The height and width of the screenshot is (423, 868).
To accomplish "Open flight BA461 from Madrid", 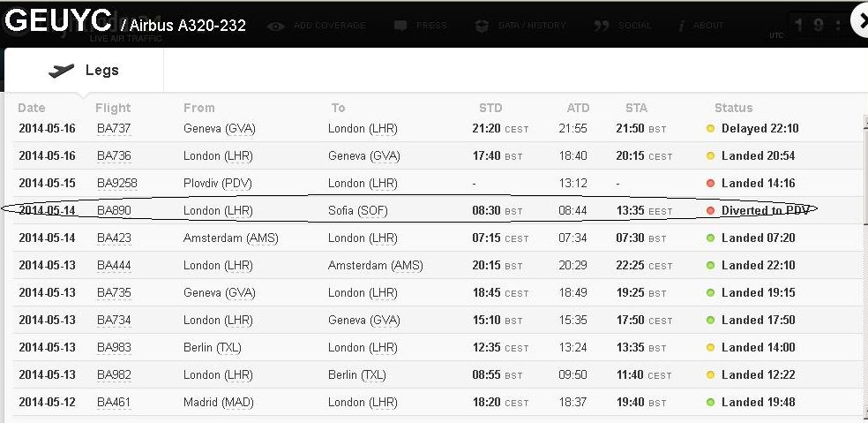I will [113, 403].
